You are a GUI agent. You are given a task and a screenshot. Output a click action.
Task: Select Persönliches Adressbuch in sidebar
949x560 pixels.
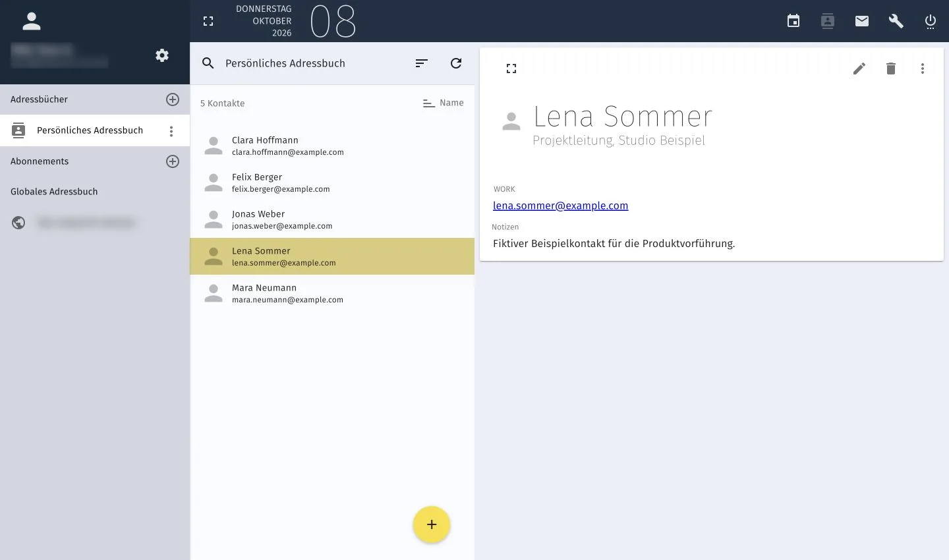click(x=95, y=130)
